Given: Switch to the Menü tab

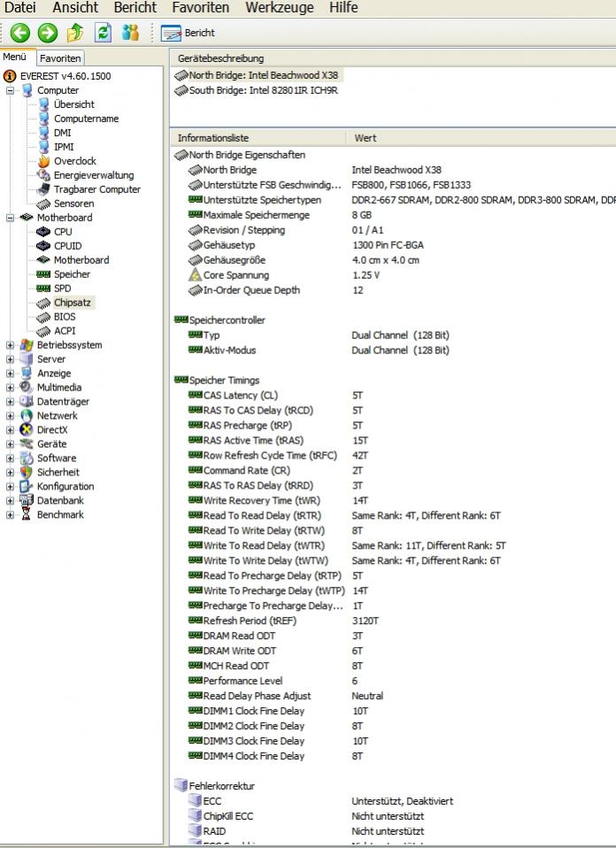Looking at the screenshot, I should [x=14, y=57].
